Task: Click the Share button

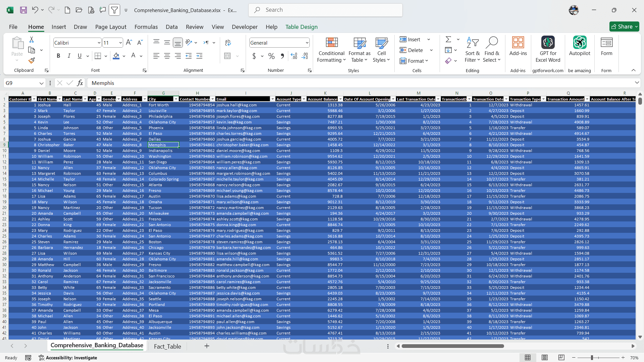Action: (624, 27)
